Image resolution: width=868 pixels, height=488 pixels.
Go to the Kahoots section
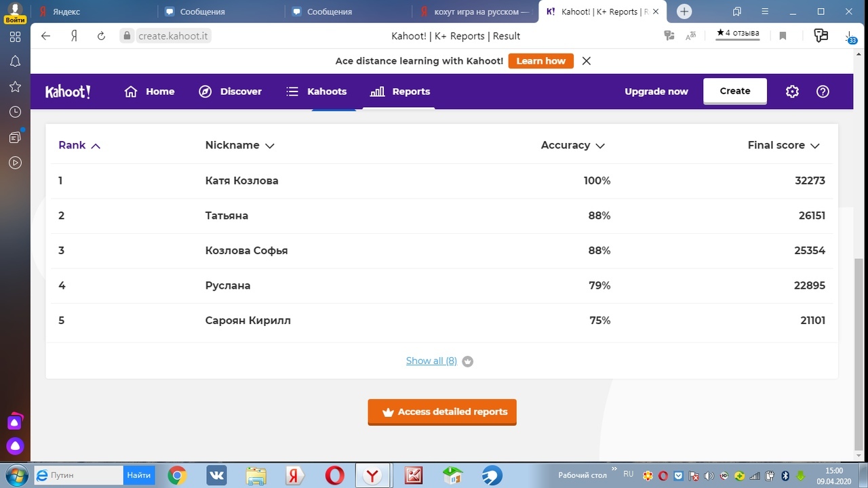[x=317, y=91]
